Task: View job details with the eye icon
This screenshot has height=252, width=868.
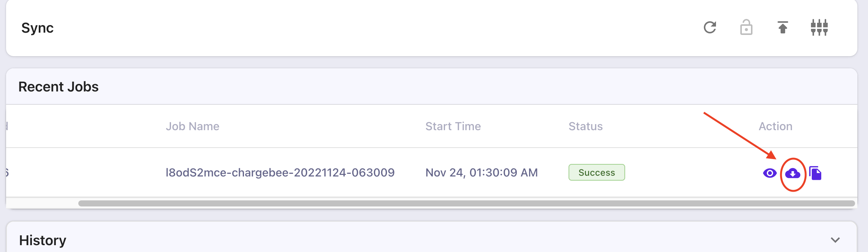Action: point(770,173)
